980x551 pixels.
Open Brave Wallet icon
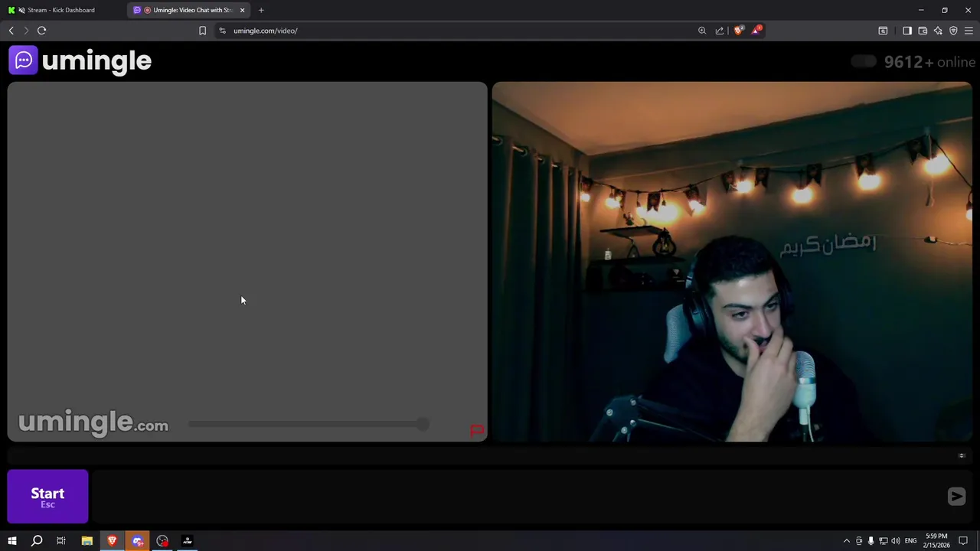point(923,31)
